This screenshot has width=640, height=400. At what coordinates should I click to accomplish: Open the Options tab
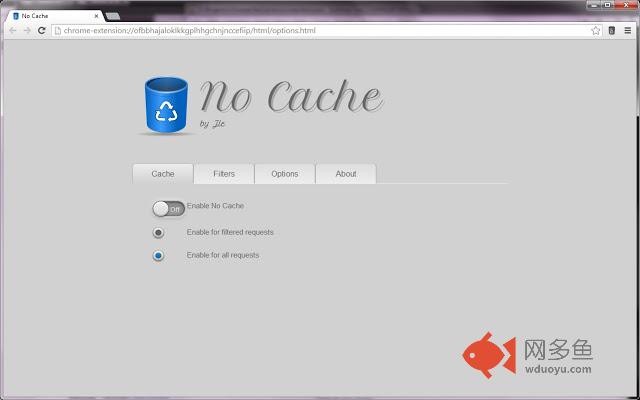[x=284, y=174]
